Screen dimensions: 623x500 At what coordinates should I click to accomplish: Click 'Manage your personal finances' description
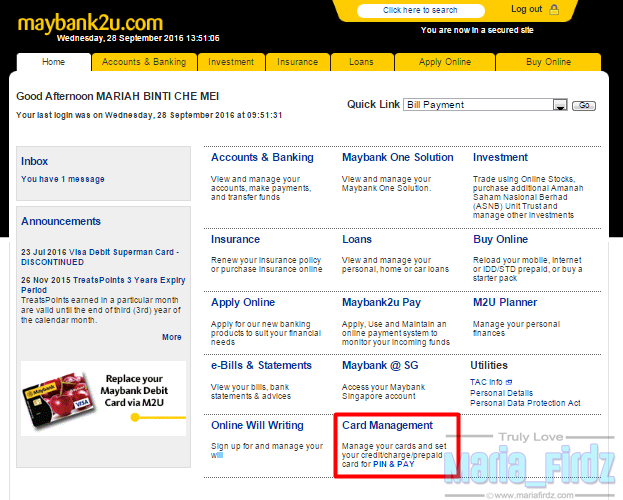coord(516,329)
